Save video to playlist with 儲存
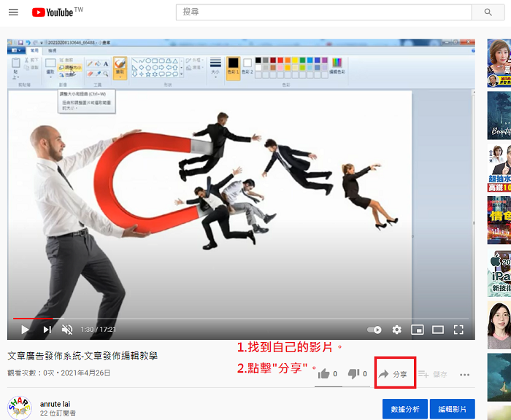 pos(433,374)
